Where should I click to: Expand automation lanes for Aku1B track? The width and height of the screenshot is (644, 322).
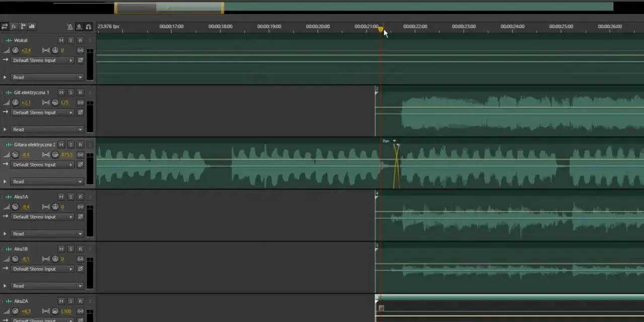click(x=5, y=286)
